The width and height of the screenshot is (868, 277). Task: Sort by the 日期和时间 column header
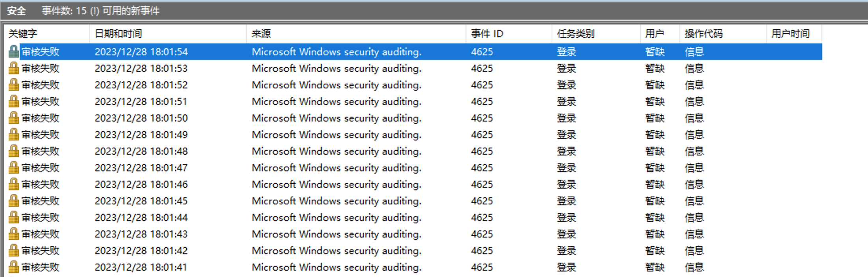coord(118,34)
